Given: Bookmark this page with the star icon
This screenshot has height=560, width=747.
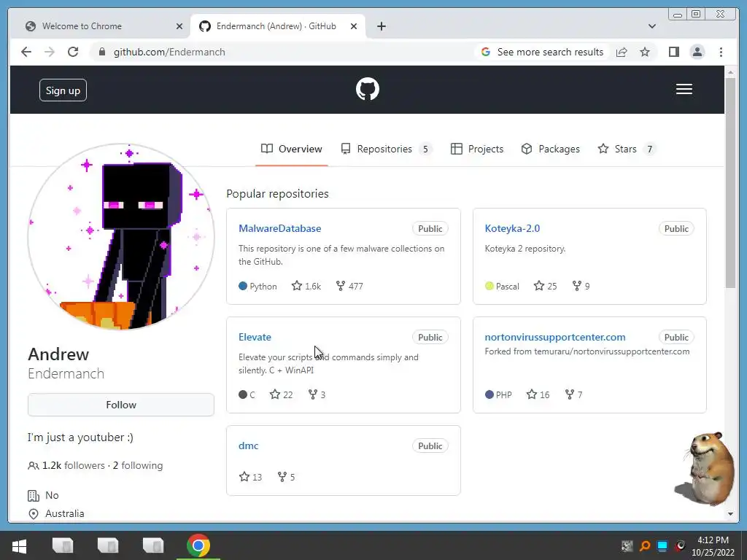Looking at the screenshot, I should [x=645, y=52].
